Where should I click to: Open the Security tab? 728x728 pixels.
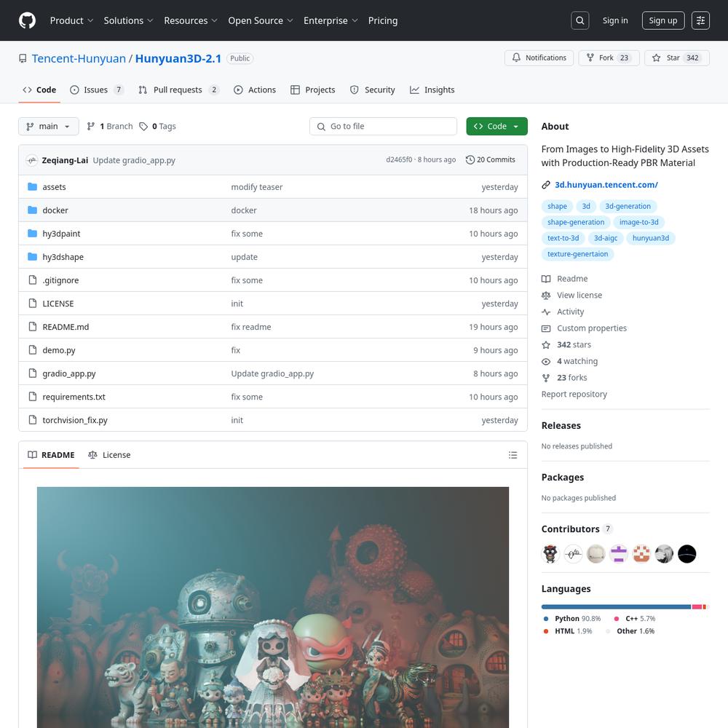click(372, 90)
